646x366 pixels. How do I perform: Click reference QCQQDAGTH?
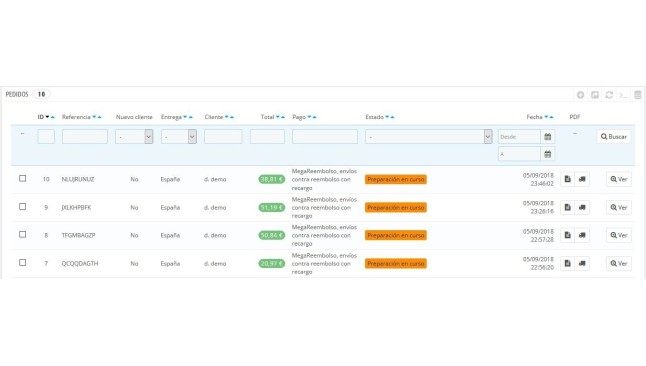click(x=80, y=263)
